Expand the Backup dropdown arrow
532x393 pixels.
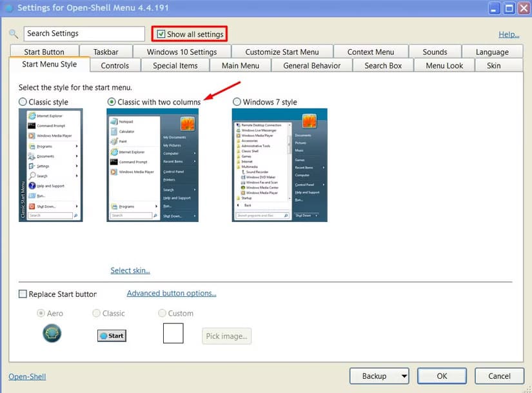click(404, 376)
